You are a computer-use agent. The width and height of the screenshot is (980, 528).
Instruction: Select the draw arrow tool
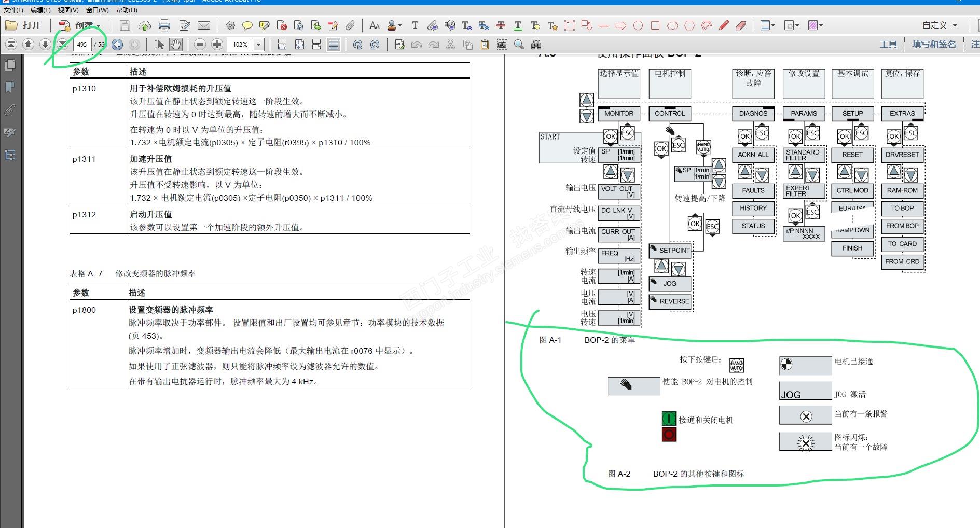click(621, 25)
